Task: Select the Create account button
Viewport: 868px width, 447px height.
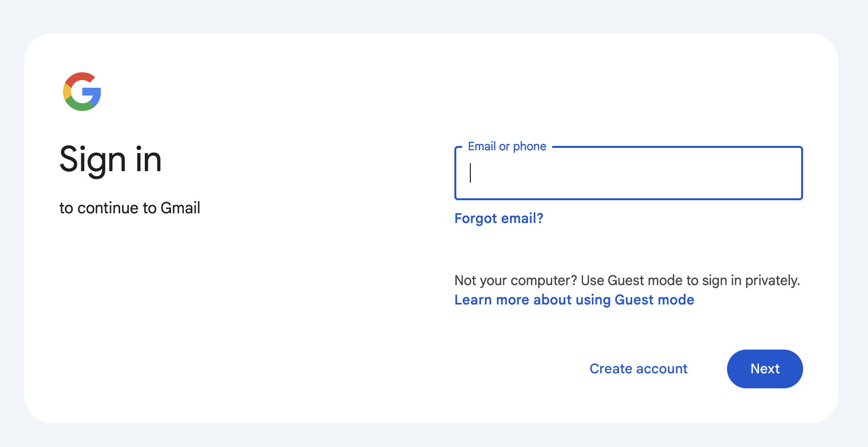Action: (638, 369)
